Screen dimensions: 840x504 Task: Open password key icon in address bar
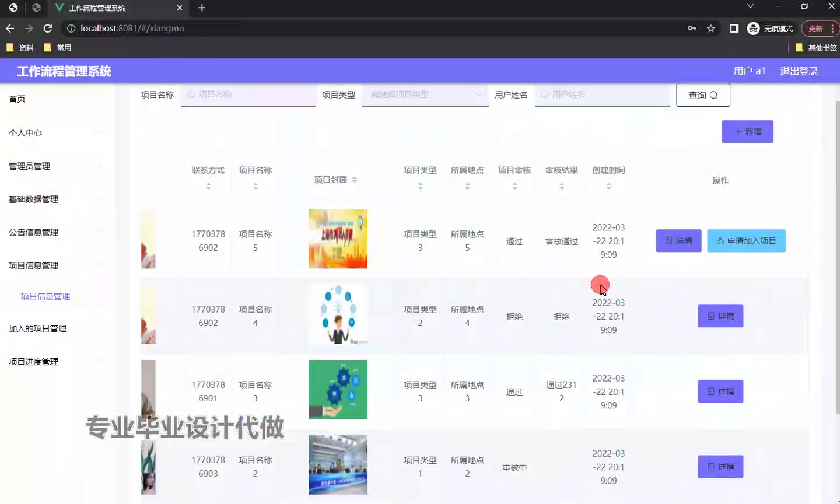[692, 29]
